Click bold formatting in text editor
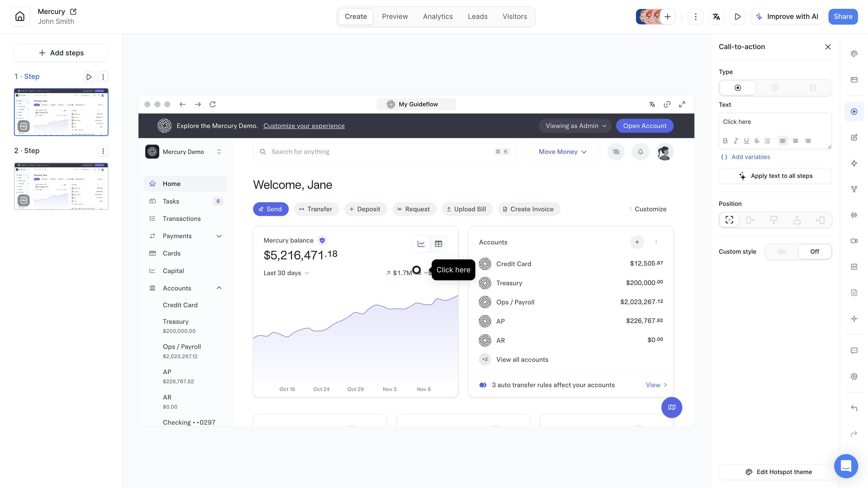868x488 pixels. (725, 141)
